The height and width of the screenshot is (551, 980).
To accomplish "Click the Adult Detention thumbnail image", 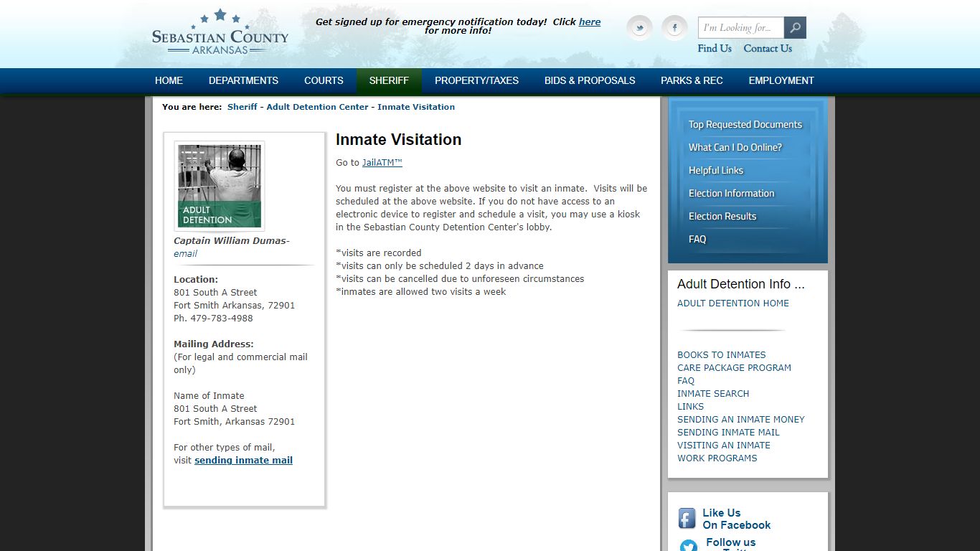I will pos(220,186).
